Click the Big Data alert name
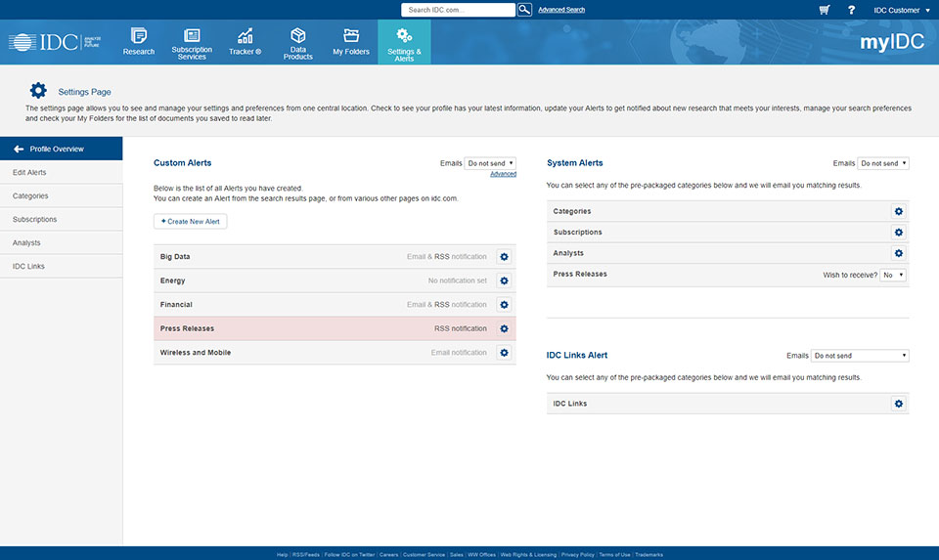This screenshot has height=560, width=939. point(175,257)
